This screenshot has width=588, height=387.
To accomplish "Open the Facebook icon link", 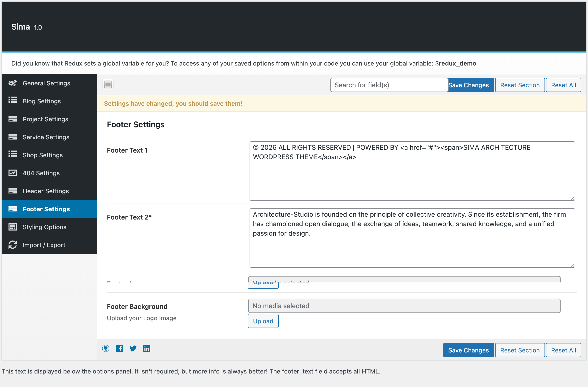I will [119, 349].
